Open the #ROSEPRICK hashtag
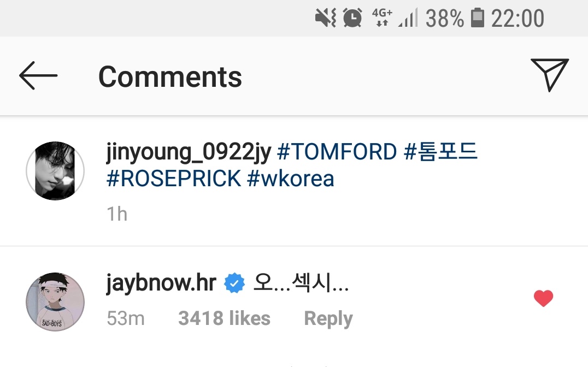Screen dimensions: 588x367 174,179
